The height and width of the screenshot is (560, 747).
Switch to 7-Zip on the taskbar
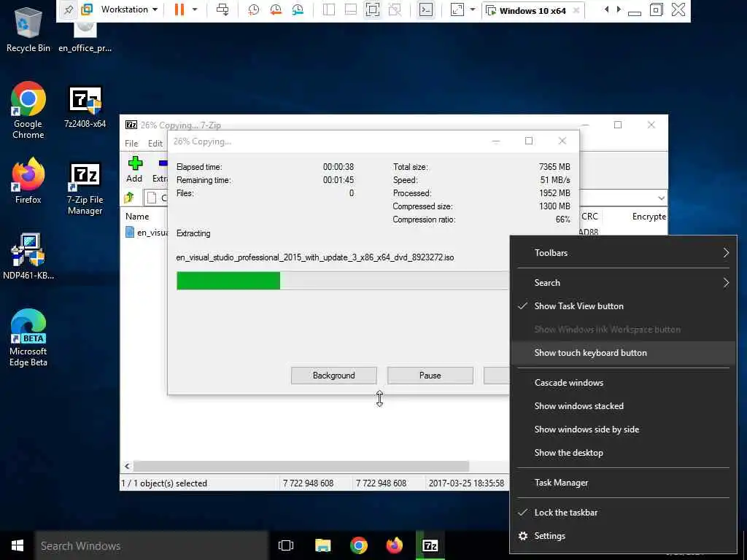[430, 545]
